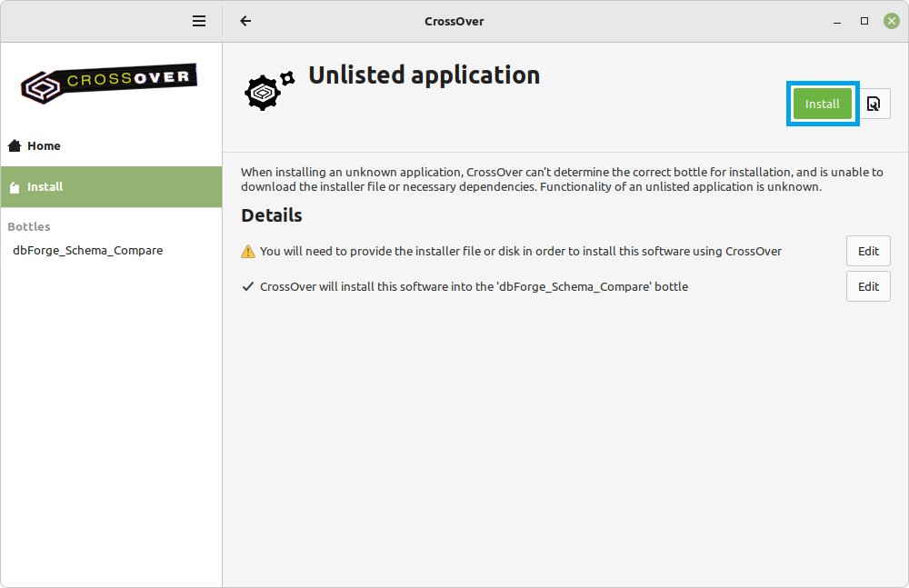Select the Install sidebar item
The width and height of the screenshot is (909, 588).
click(111, 186)
